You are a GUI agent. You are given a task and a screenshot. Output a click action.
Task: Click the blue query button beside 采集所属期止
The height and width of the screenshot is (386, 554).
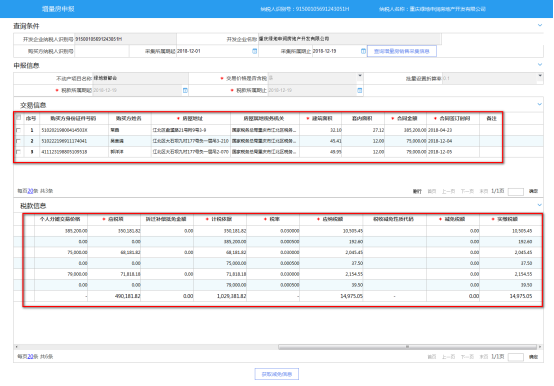pos(402,51)
